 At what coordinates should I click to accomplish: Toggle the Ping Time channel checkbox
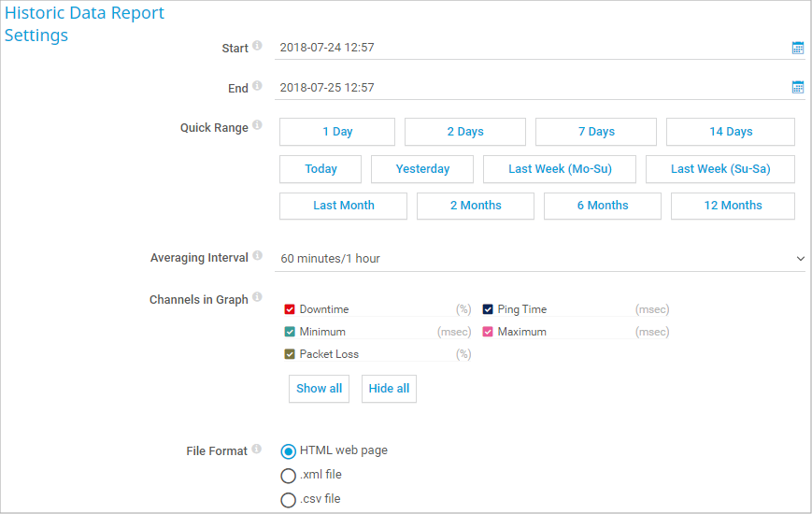click(x=488, y=309)
